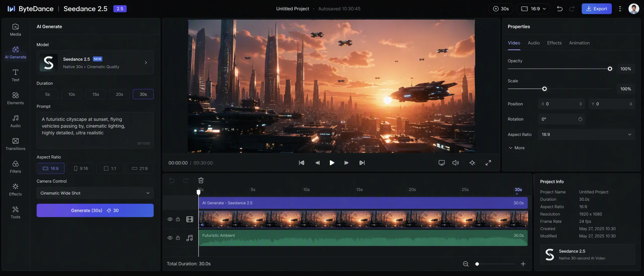The height and width of the screenshot is (276, 644).
Task: Lock the video track
Action: click(178, 219)
